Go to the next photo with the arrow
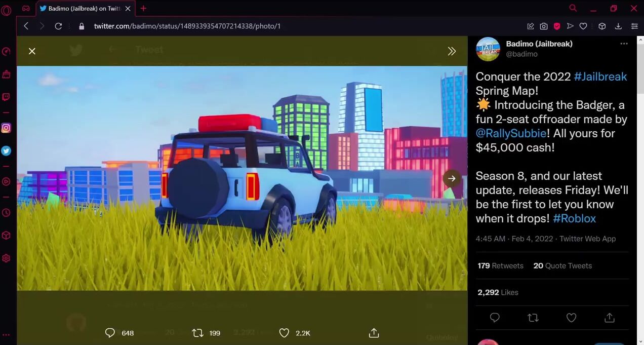This screenshot has height=345, width=644. tap(452, 178)
